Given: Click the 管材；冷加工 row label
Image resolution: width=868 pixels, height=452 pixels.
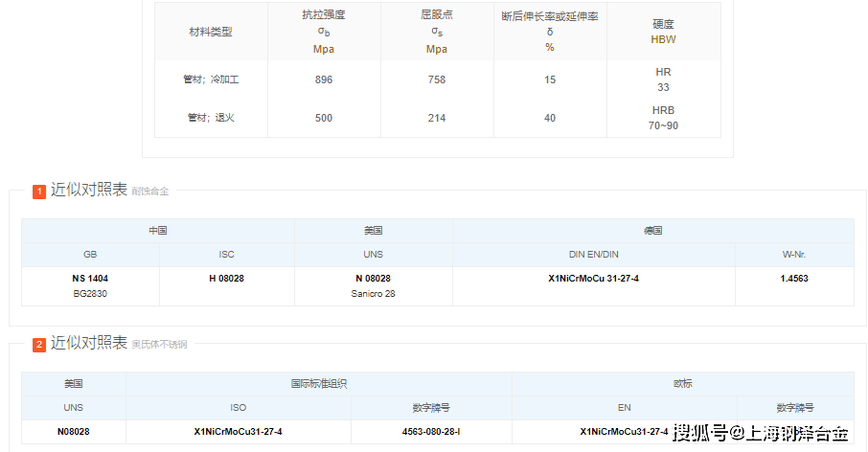Looking at the screenshot, I should coord(211,79).
